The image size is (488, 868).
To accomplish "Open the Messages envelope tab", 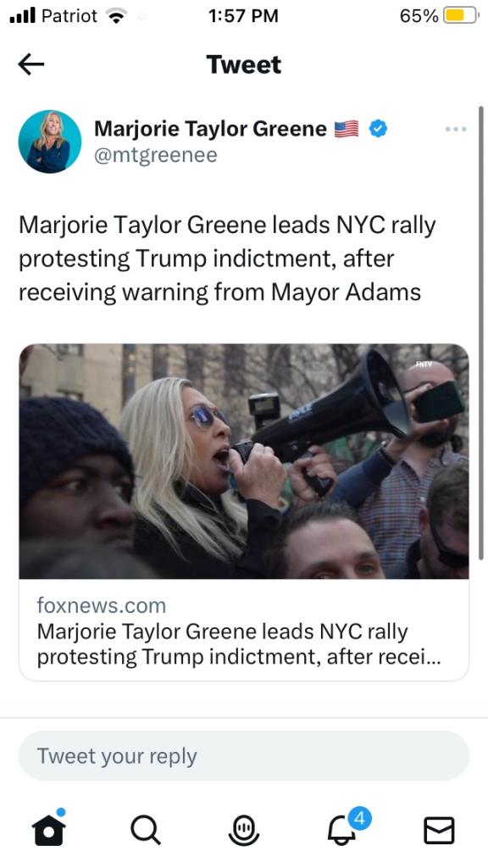I will point(439,831).
